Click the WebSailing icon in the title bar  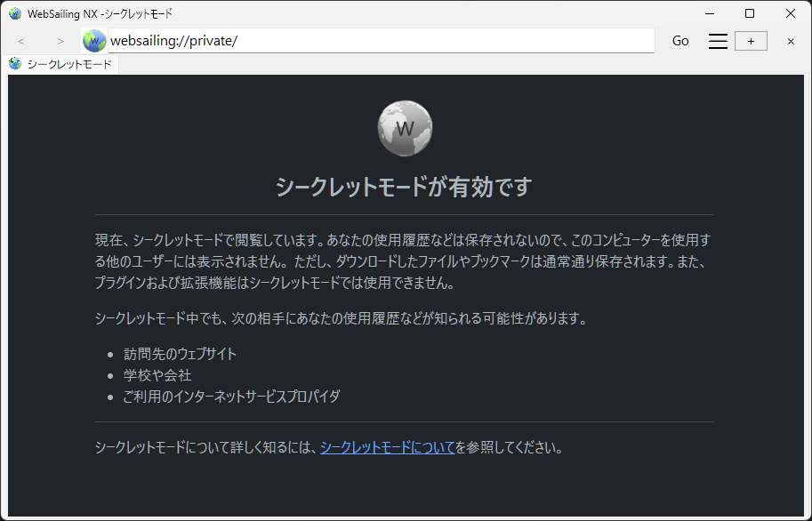(x=14, y=13)
